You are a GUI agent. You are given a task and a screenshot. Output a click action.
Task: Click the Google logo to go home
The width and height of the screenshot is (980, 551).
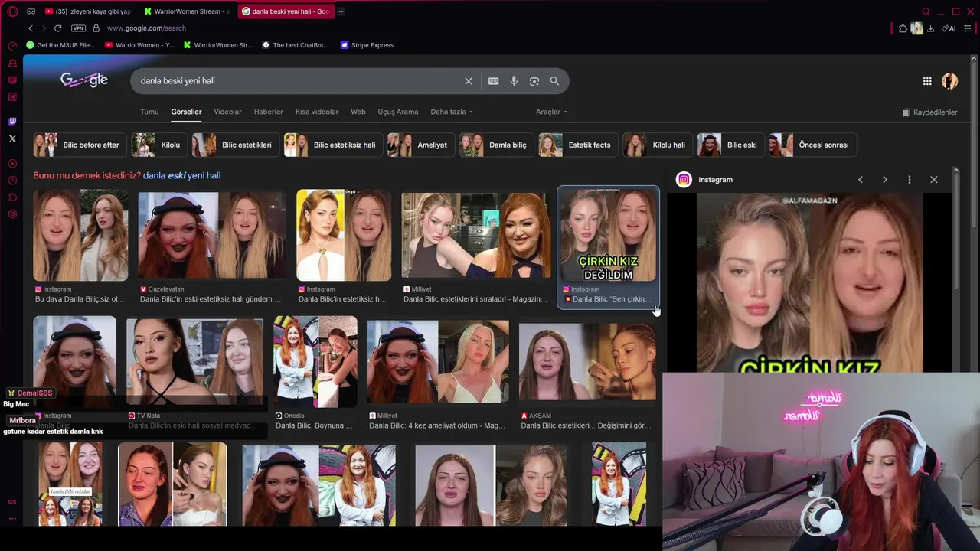(84, 80)
